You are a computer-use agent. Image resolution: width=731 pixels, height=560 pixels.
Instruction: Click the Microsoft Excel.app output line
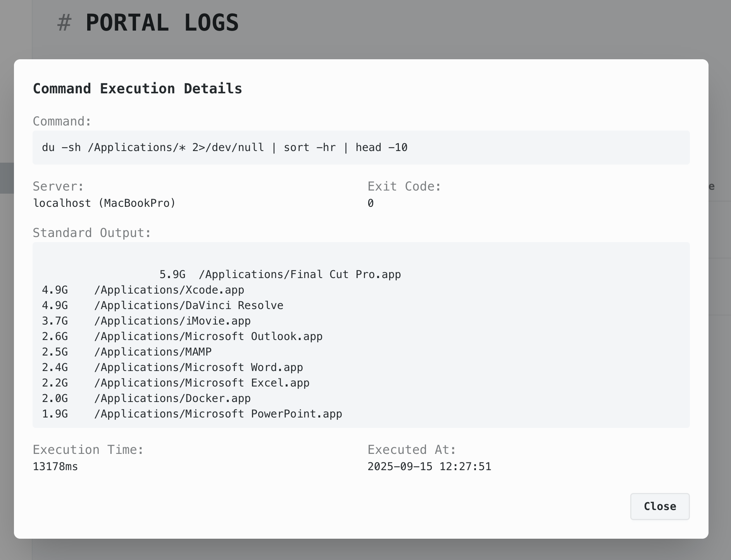pos(176,383)
